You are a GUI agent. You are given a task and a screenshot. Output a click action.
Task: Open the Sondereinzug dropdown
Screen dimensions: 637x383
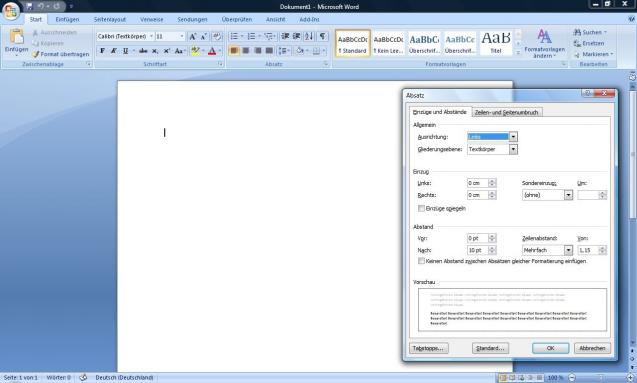568,195
